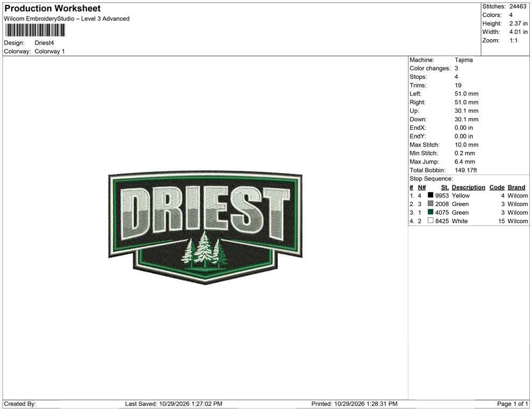Click the black swatch for 9953 Yellow
The image size is (532, 409).
point(430,195)
